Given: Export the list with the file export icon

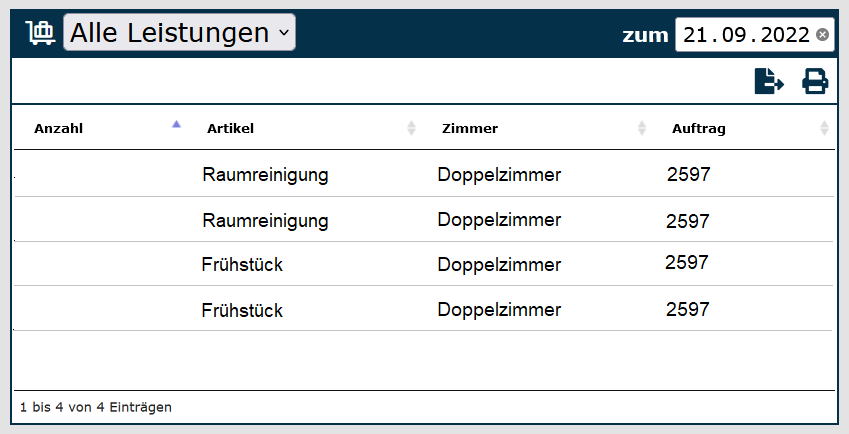Looking at the screenshot, I should pyautogui.click(x=768, y=81).
